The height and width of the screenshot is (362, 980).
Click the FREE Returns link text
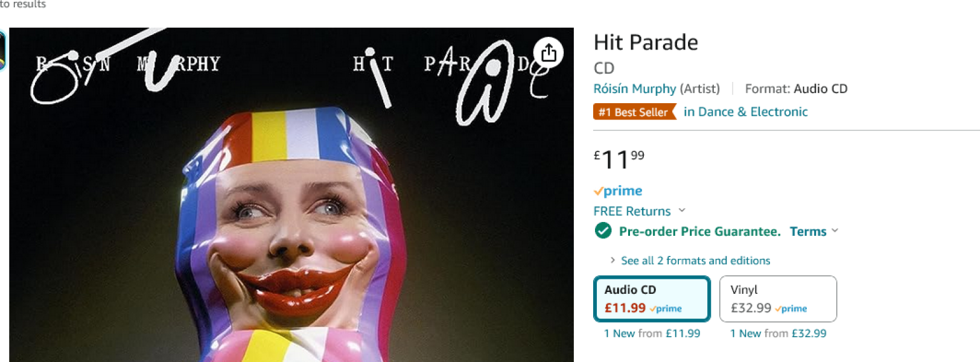coord(632,211)
